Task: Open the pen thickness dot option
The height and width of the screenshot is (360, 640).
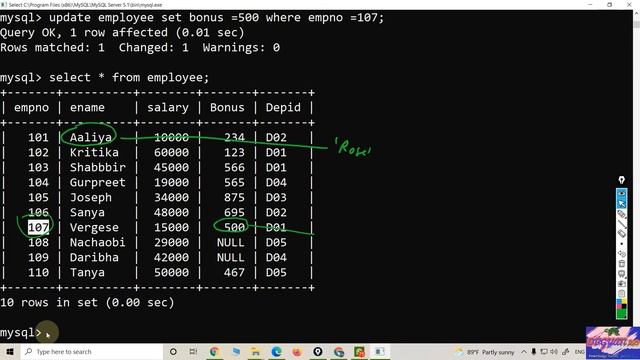Action: click(x=621, y=244)
